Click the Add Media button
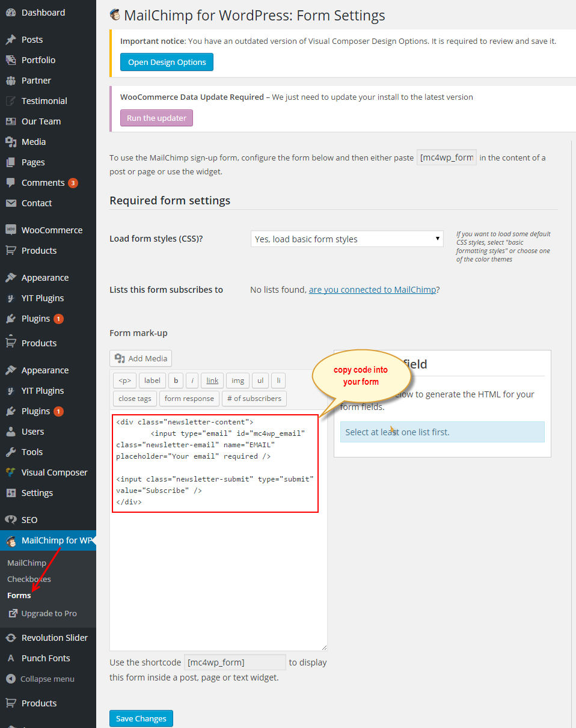 point(141,358)
